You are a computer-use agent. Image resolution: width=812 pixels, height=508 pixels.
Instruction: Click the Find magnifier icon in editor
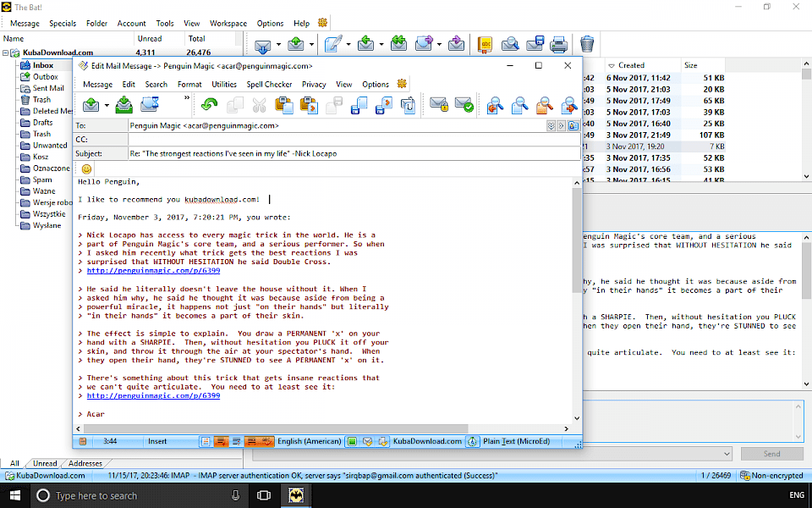(519, 105)
